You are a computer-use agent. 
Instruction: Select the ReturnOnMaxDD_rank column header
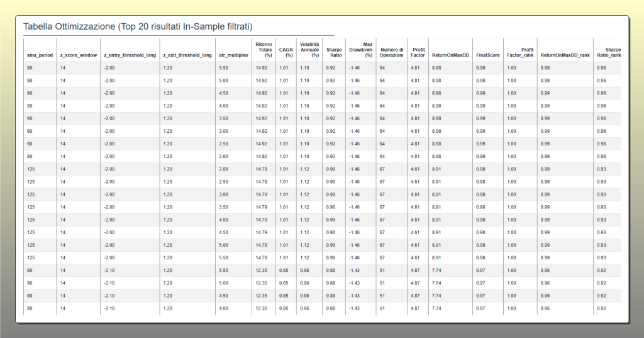click(x=565, y=55)
